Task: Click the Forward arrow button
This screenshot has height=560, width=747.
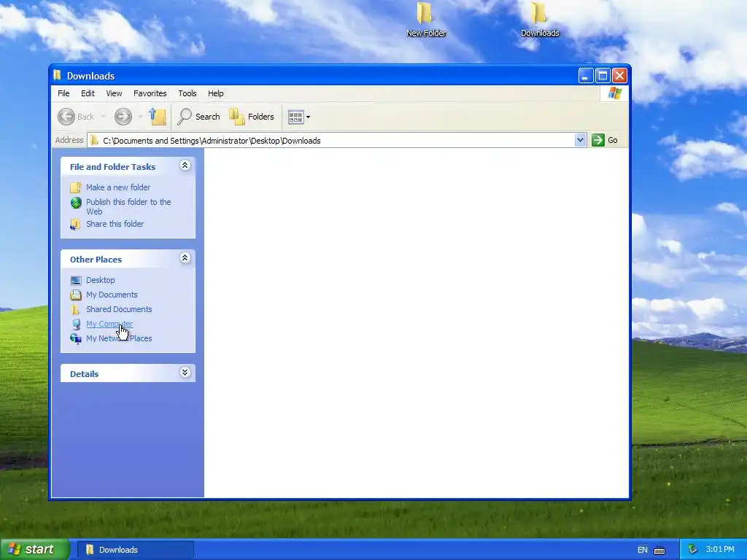Action: [x=123, y=117]
